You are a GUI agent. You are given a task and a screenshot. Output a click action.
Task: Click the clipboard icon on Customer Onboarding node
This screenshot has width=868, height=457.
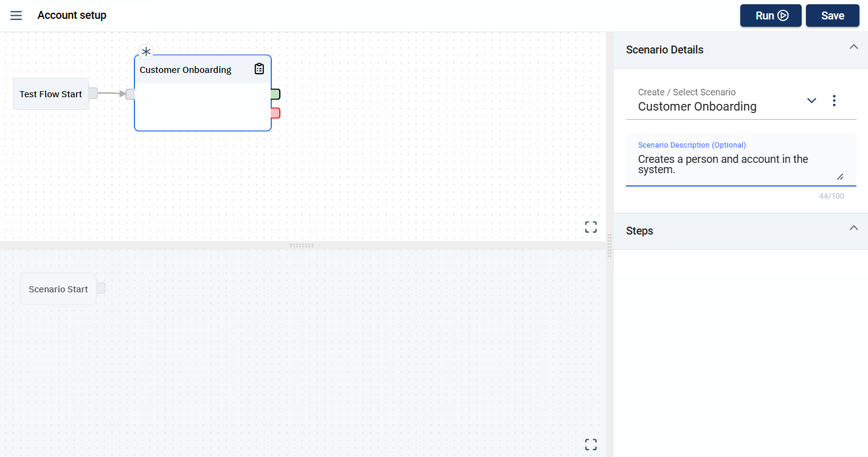[x=259, y=69]
